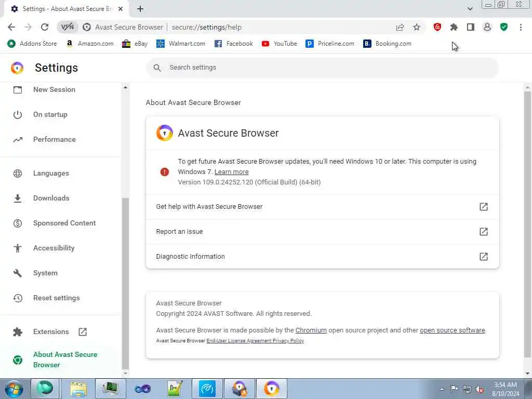
Task: Click the sidebar scrollbar up arrow
Action: [125, 87]
